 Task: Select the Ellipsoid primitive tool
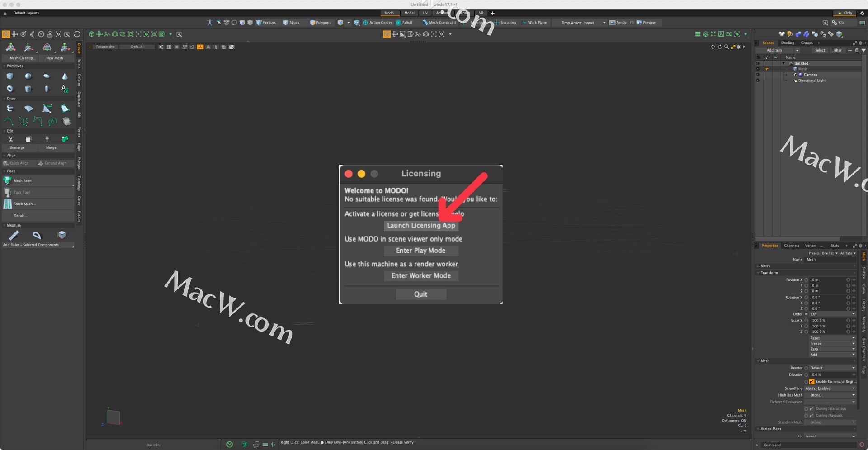click(x=47, y=76)
